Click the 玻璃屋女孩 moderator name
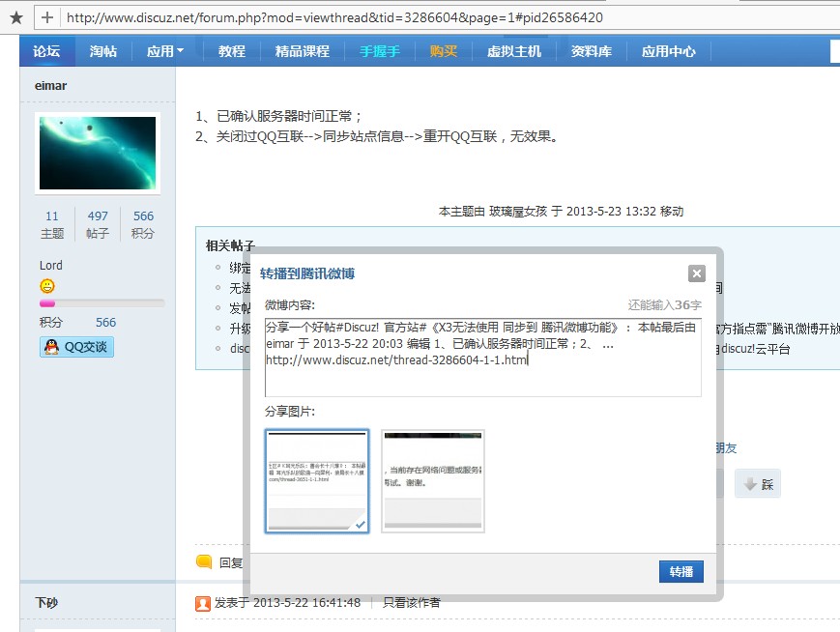The height and width of the screenshot is (632, 840). coord(518,212)
